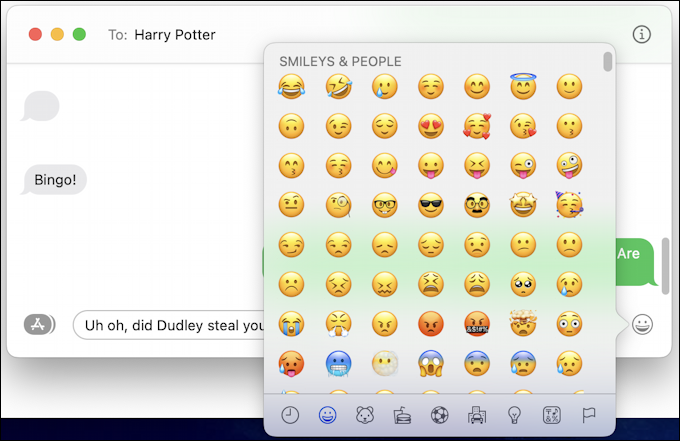Screen dimensions: 680x441
Task: Pick the face with monocle emoji
Action: [x=338, y=205]
